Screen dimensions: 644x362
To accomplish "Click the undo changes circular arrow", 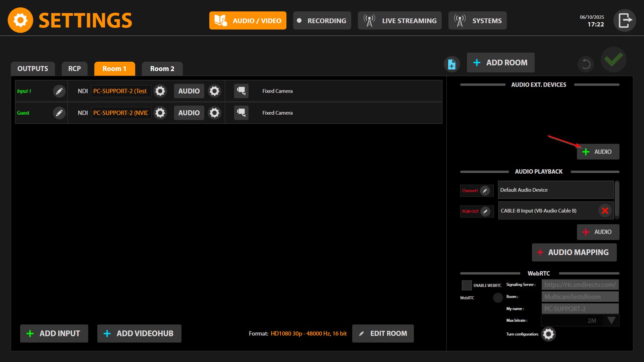I will coord(586,64).
